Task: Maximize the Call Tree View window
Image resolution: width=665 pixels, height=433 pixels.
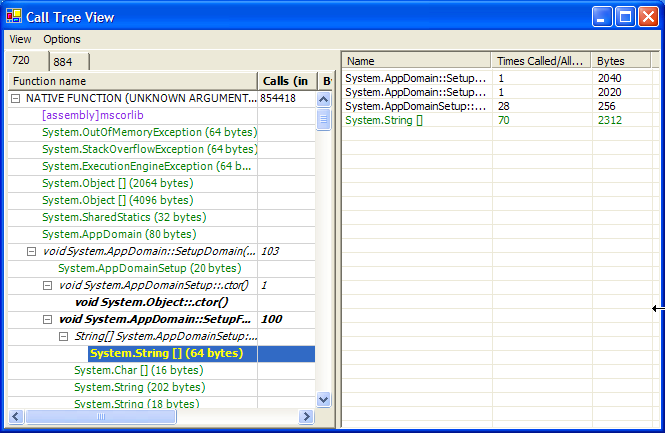Action: pos(625,17)
